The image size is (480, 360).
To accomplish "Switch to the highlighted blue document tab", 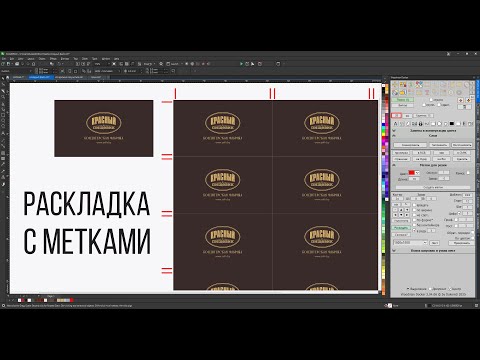I will [40, 77].
